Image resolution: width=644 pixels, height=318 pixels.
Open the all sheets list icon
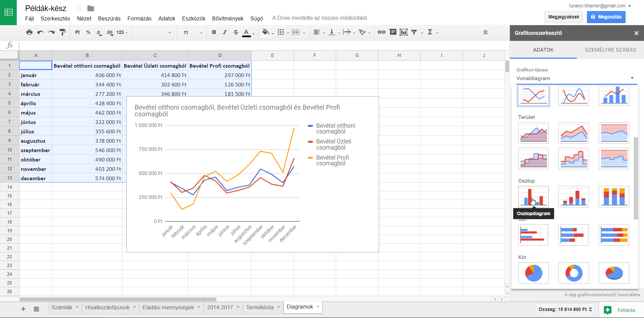[x=37, y=309]
